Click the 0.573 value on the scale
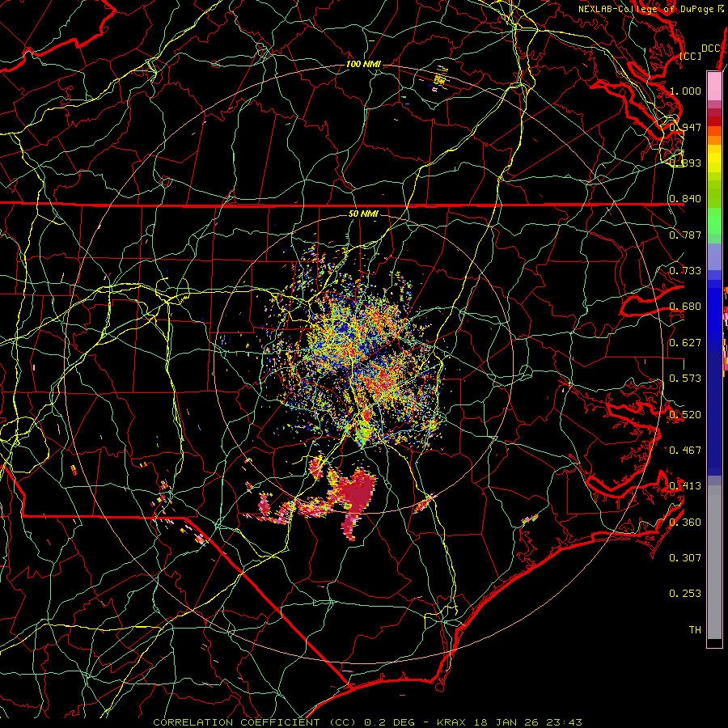The image size is (728, 728). click(x=685, y=379)
